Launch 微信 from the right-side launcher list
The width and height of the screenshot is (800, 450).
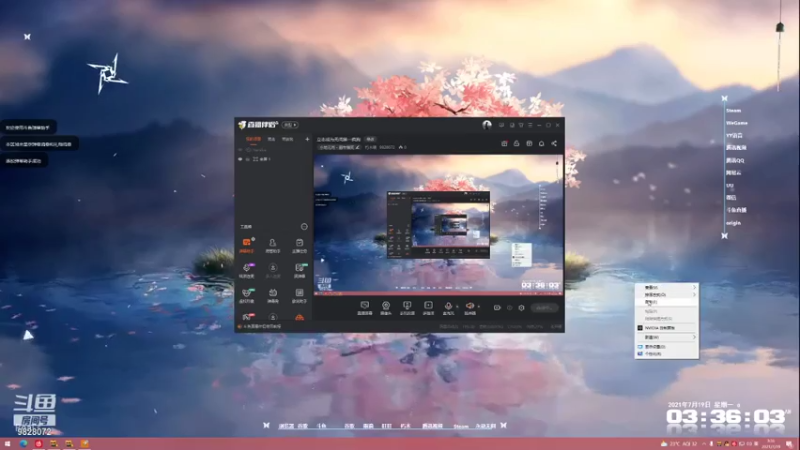click(x=731, y=197)
